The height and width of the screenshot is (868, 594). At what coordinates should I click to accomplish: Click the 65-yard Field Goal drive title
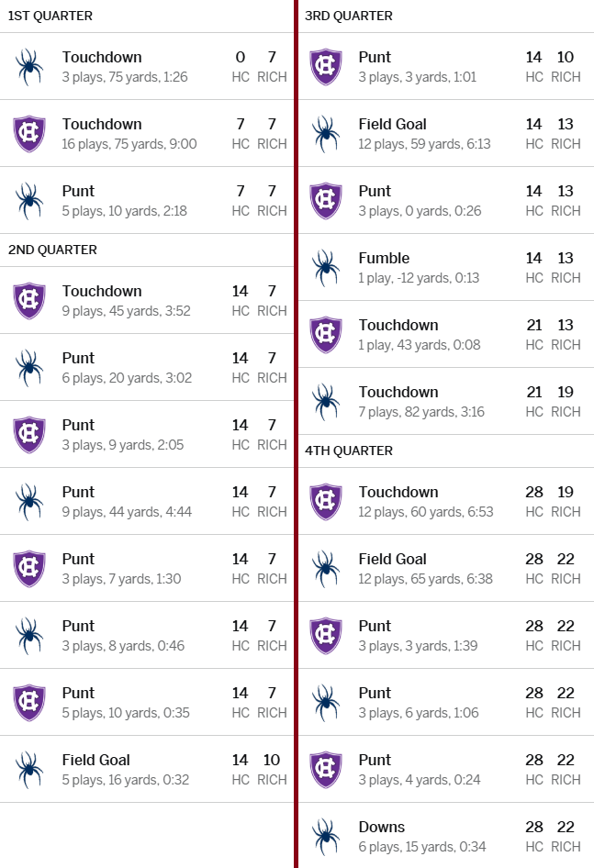point(392,559)
